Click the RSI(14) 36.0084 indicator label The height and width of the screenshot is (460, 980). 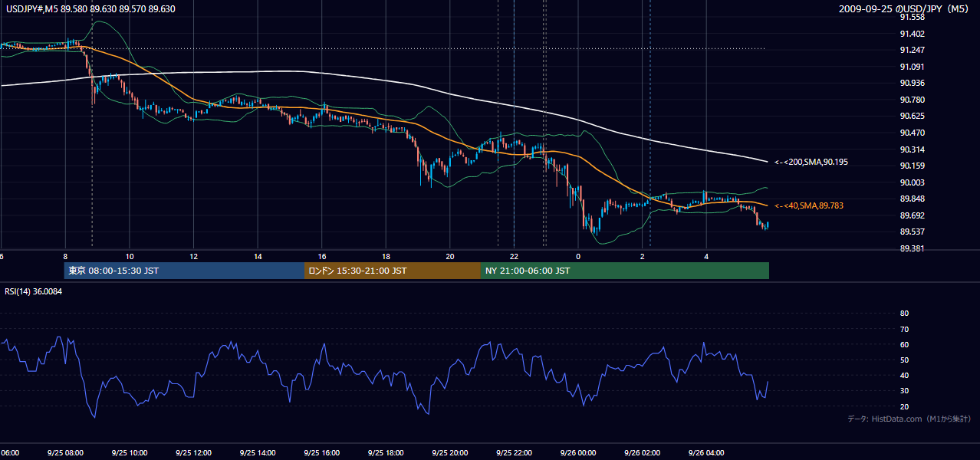coord(34,291)
